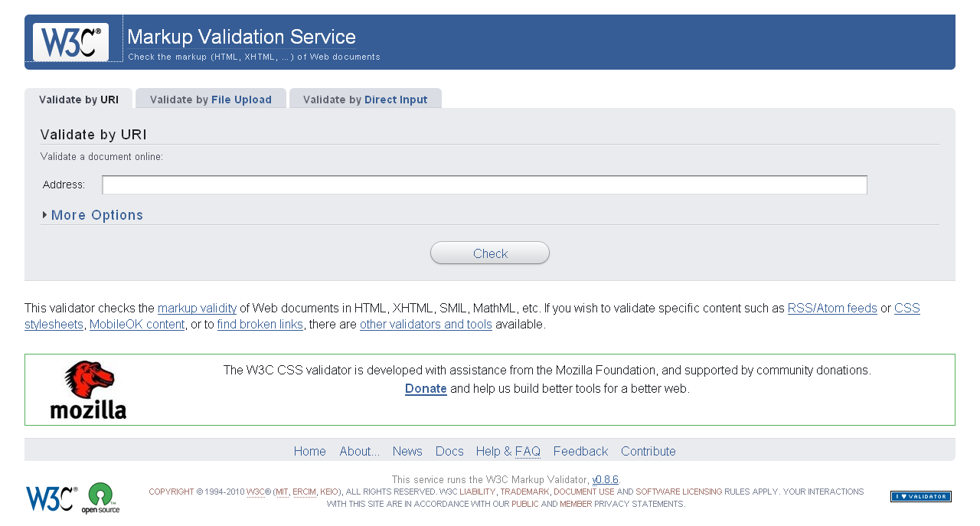
Task: Click the Open Source logo in the footer
Action: [x=101, y=498]
